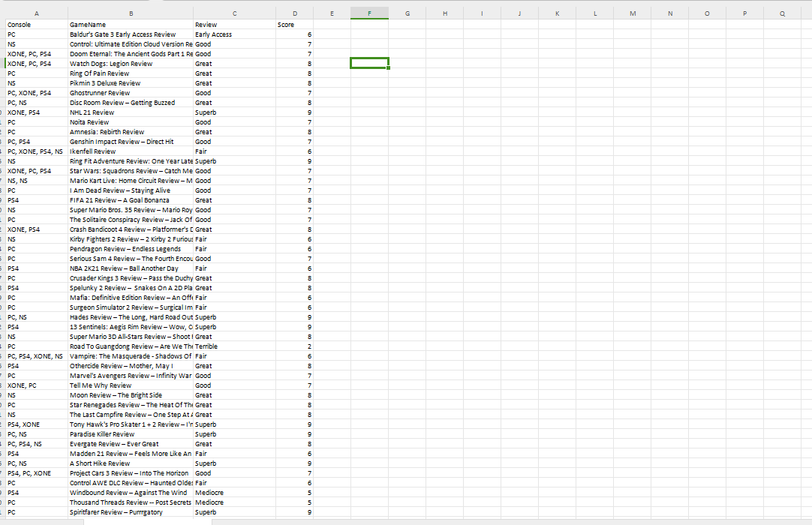The height and width of the screenshot is (525, 812).
Task: Select column C header
Action: 235,13
